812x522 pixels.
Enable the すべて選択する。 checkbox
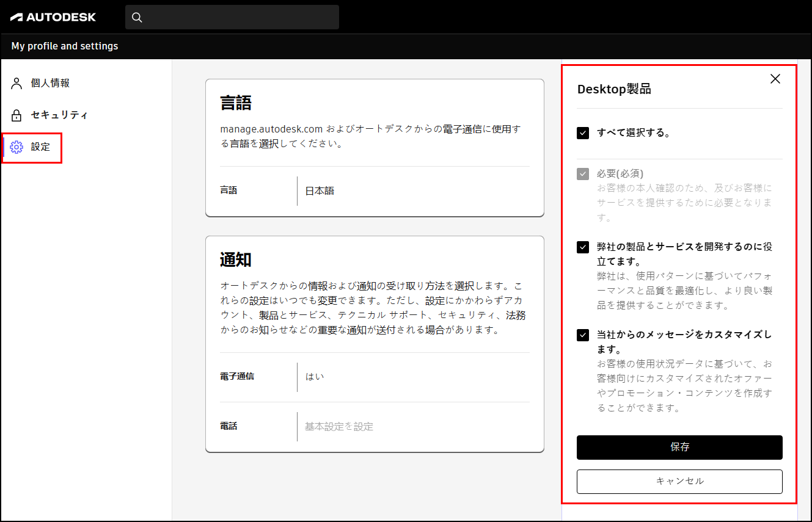click(x=582, y=133)
